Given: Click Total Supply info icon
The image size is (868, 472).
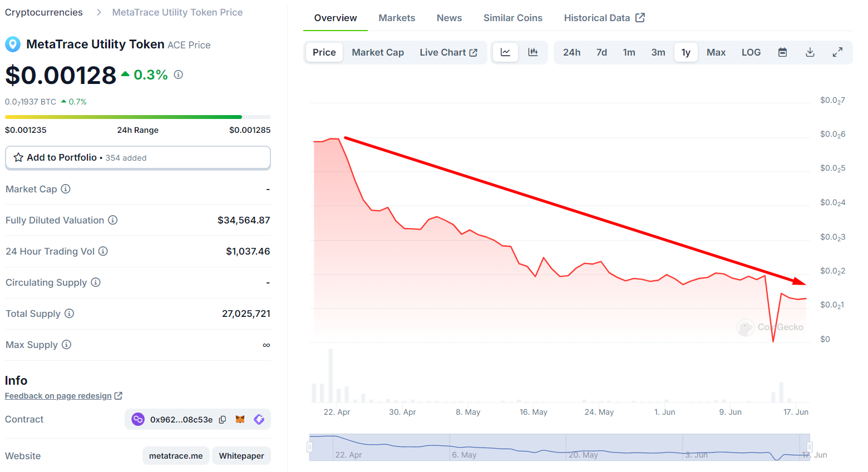Looking at the screenshot, I should 69,314.
